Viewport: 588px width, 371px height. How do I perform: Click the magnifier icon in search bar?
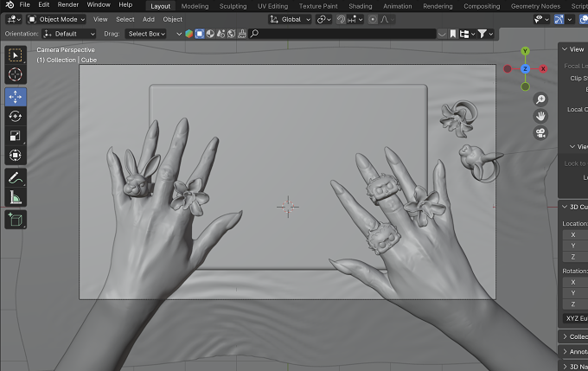coord(254,34)
